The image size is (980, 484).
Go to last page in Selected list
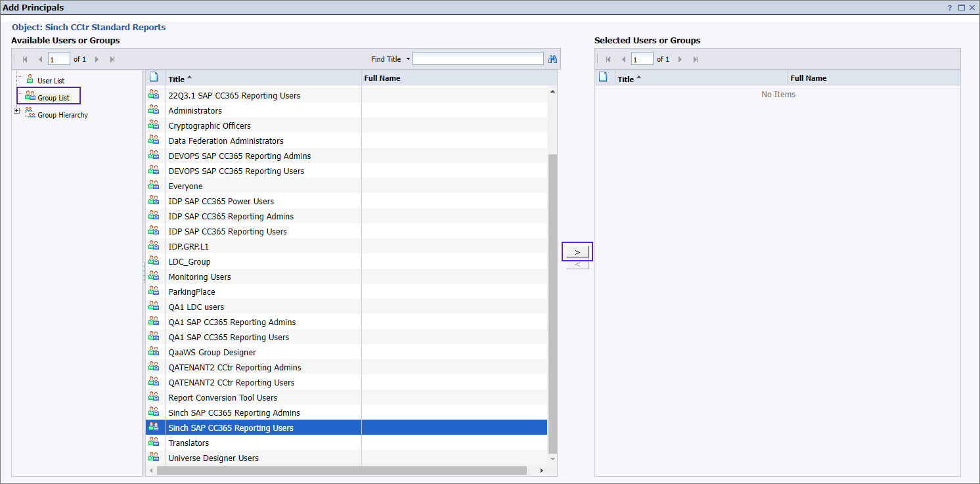click(696, 59)
